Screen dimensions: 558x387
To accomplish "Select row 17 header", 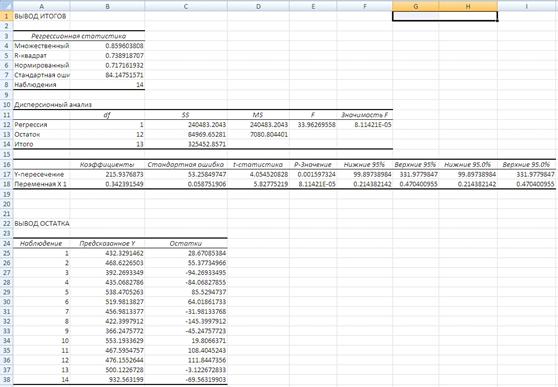I will pyautogui.click(x=6, y=174).
